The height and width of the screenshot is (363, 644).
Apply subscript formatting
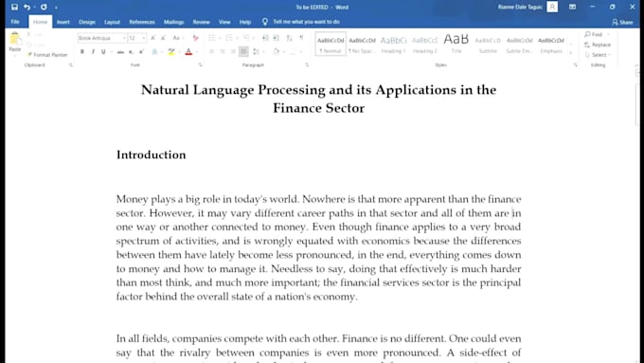coord(131,52)
